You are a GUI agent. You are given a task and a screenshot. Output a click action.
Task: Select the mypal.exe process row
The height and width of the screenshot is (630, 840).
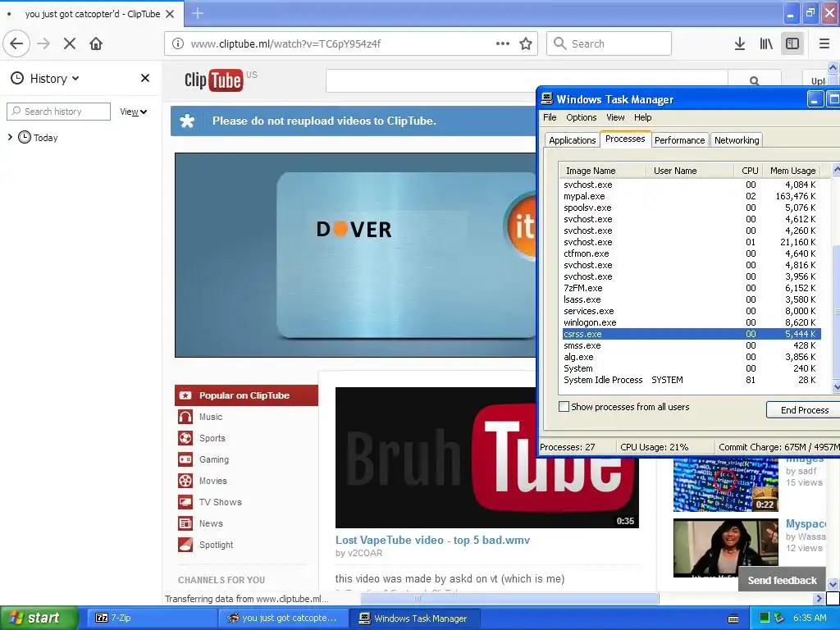coord(691,196)
